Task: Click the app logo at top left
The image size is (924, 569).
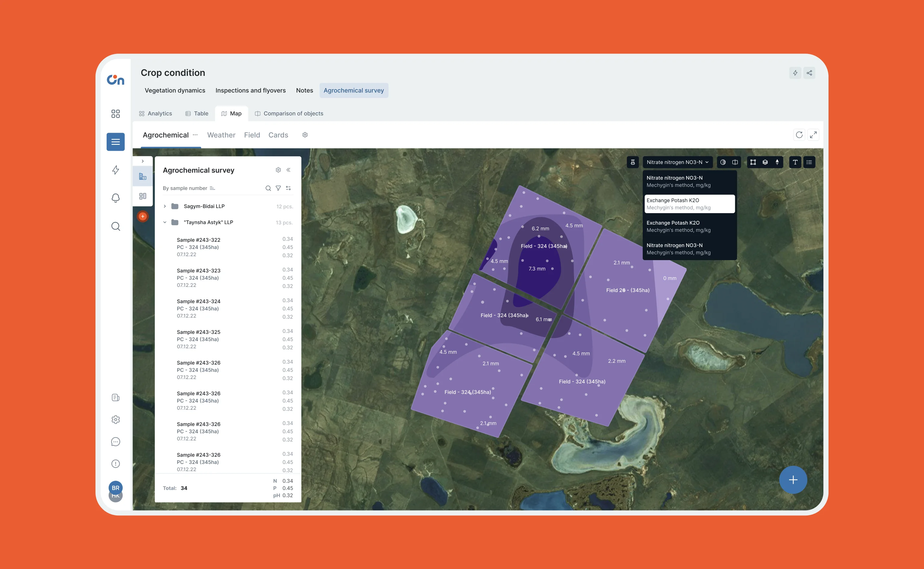Action: (x=116, y=79)
